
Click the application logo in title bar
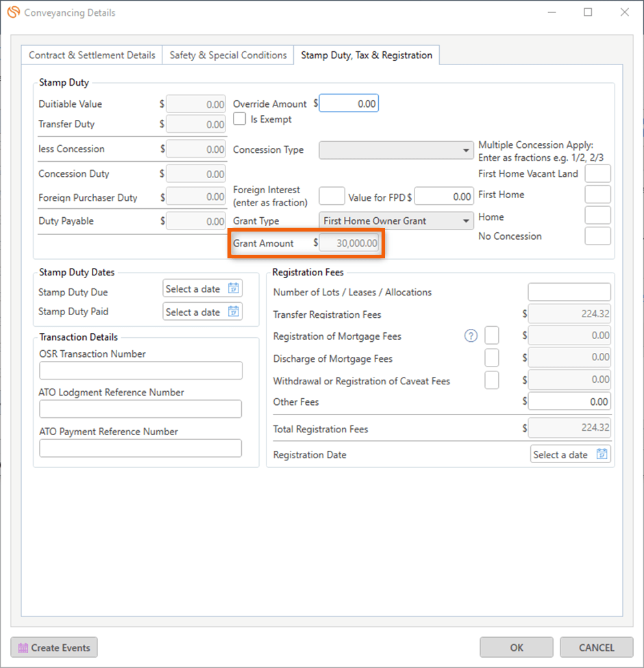(14, 12)
